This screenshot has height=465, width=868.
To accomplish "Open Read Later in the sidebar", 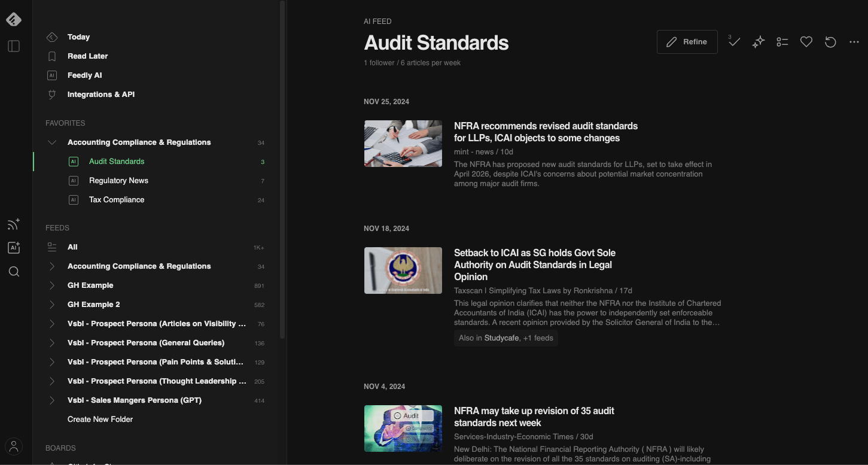I will 87,56.
